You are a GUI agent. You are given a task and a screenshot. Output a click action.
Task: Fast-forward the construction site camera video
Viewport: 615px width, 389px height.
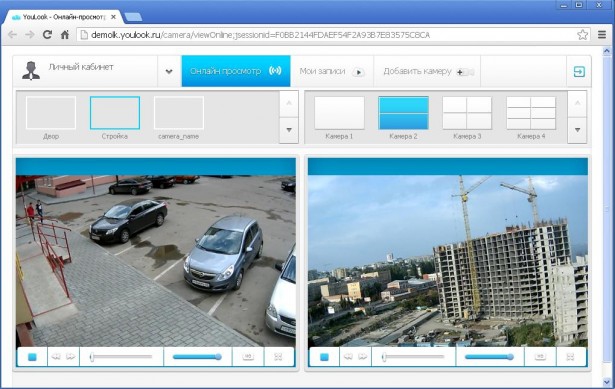coord(363,356)
